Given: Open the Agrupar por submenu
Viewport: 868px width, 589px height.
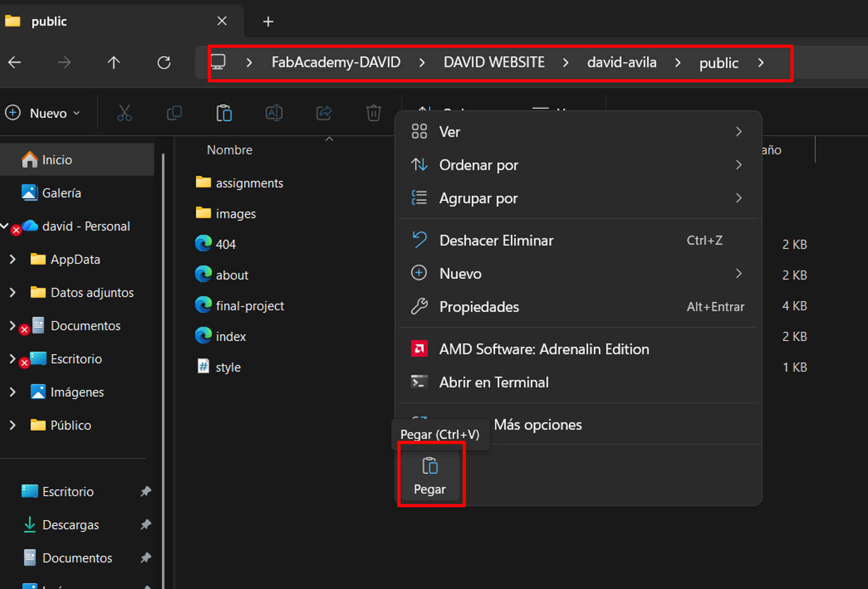Looking at the screenshot, I should (578, 198).
